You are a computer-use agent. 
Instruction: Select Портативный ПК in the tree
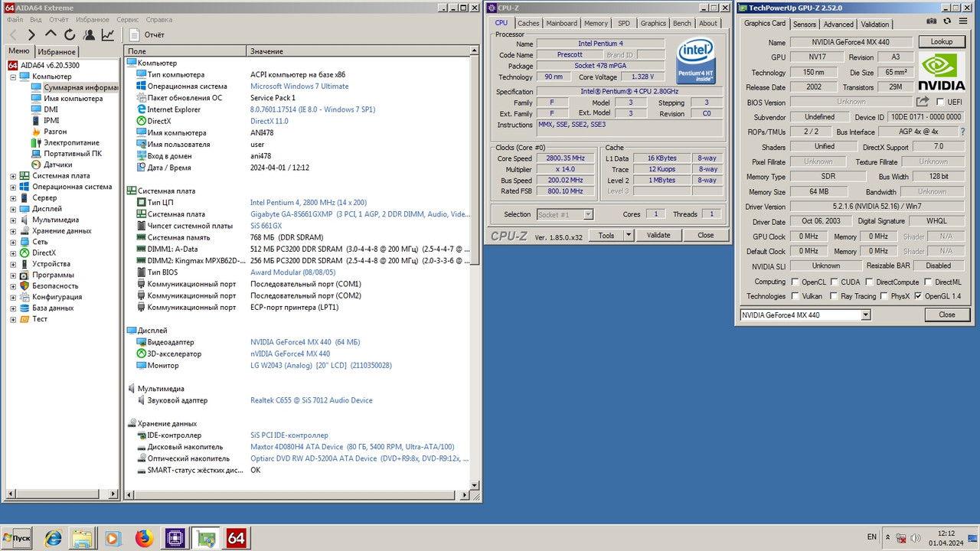(x=73, y=153)
